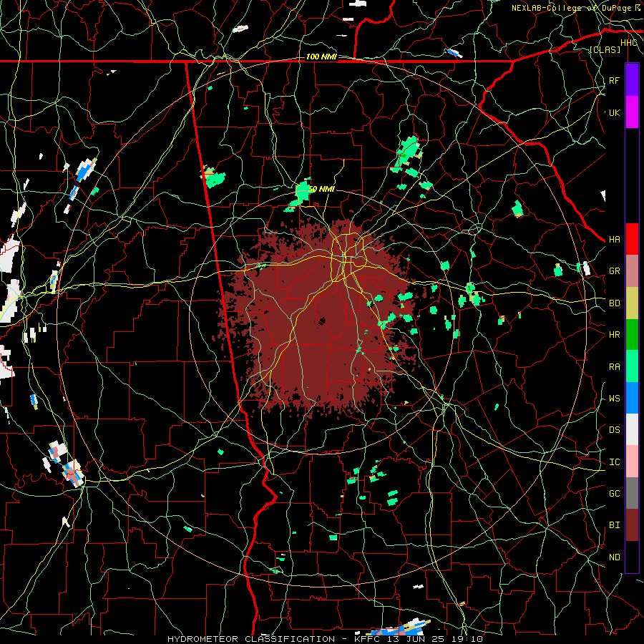Click the "NEXLAB-College of DuPage" credit text
Image resolution: width=644 pixels, height=644 pixels.
coord(571,8)
